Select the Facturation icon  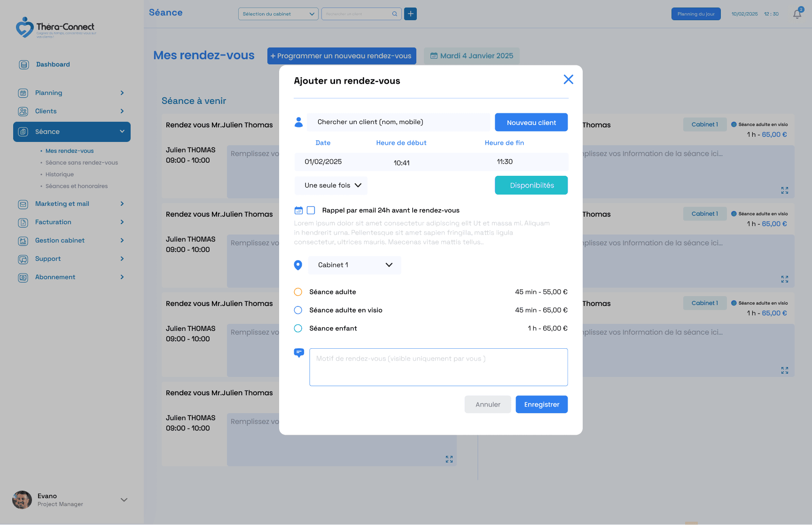point(23,222)
